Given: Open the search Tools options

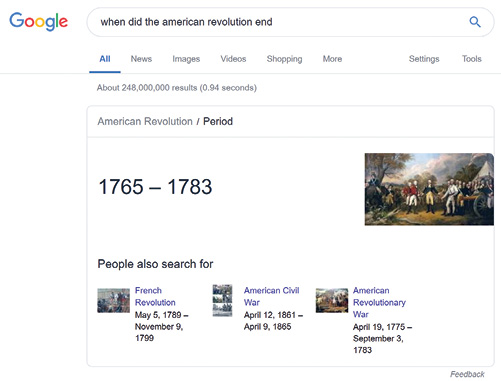Looking at the screenshot, I should pyautogui.click(x=472, y=59).
